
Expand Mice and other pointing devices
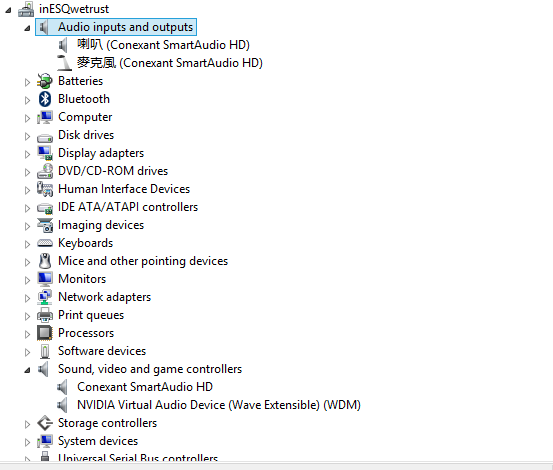coord(27,262)
